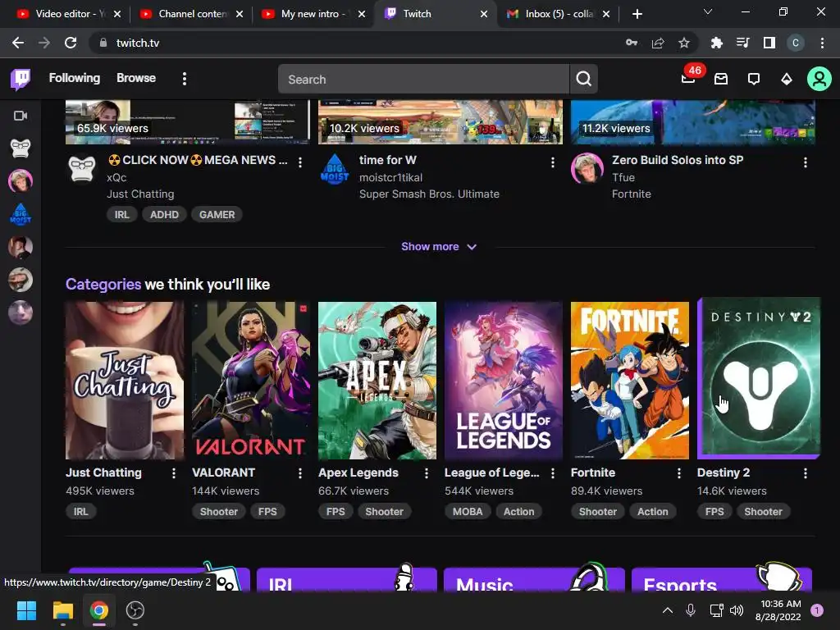Click the search magnifier button
The width and height of the screenshot is (840, 630).
click(x=584, y=80)
